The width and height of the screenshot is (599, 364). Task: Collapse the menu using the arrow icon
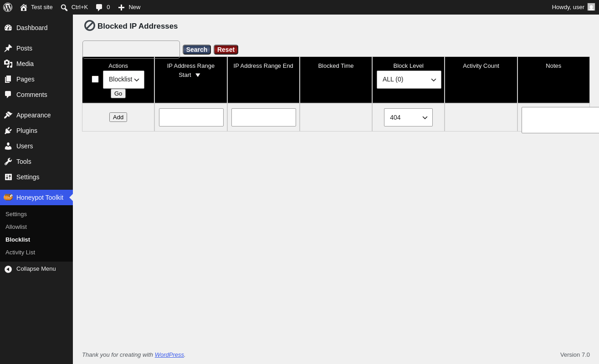pos(8,269)
